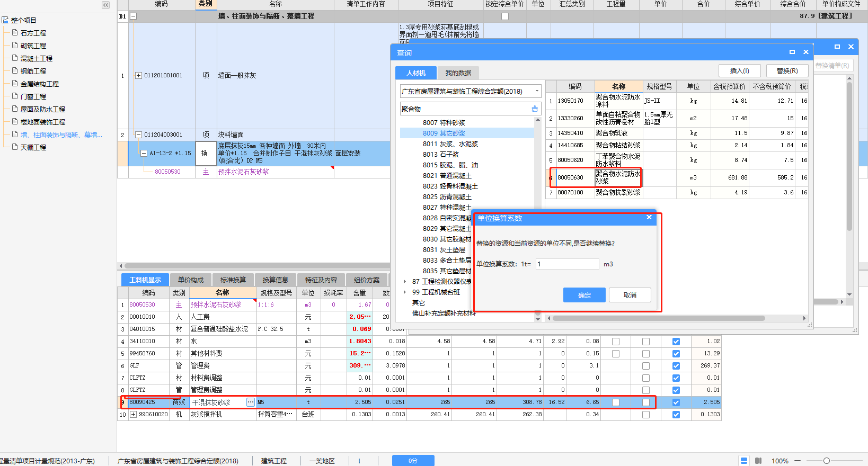
Task: Toggle the checked box in 管理费 row
Action: click(x=676, y=366)
